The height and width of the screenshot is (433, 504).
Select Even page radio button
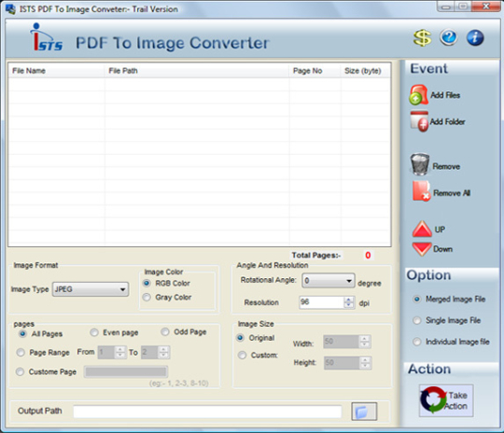pyautogui.click(x=94, y=332)
